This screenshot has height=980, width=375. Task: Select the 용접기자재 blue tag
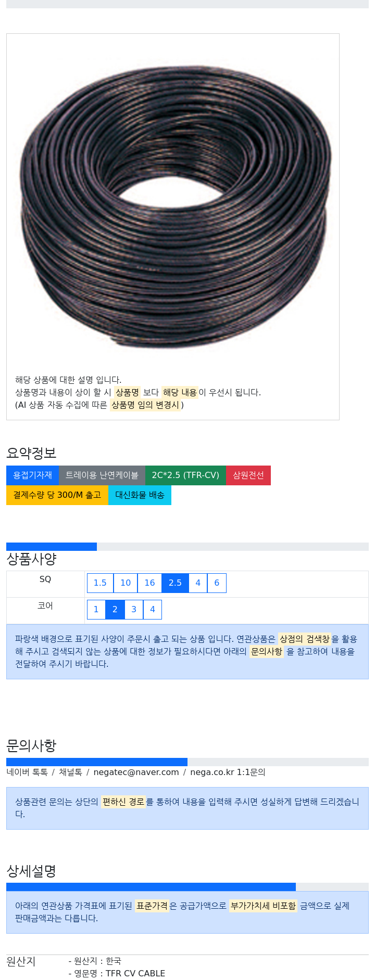point(32,475)
